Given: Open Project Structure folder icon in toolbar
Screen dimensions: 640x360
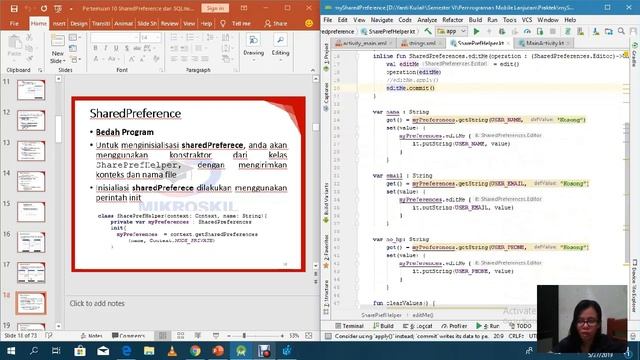Looking at the screenshot, I should [x=609, y=31].
